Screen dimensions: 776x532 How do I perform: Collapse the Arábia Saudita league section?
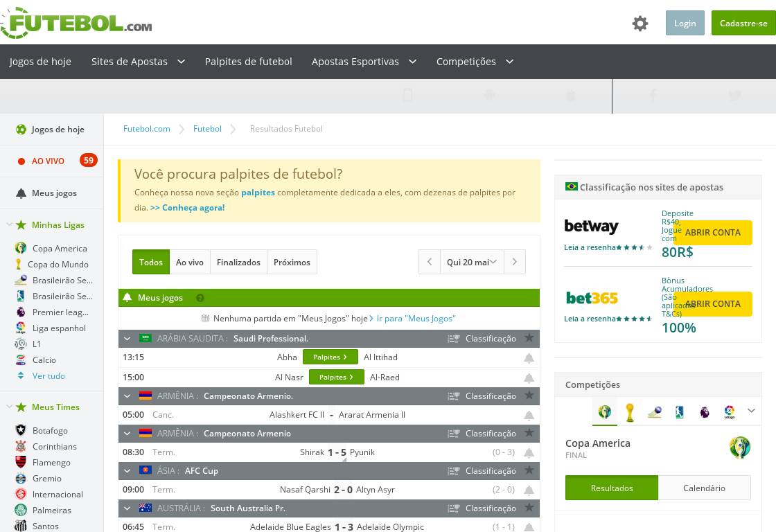coord(127,339)
